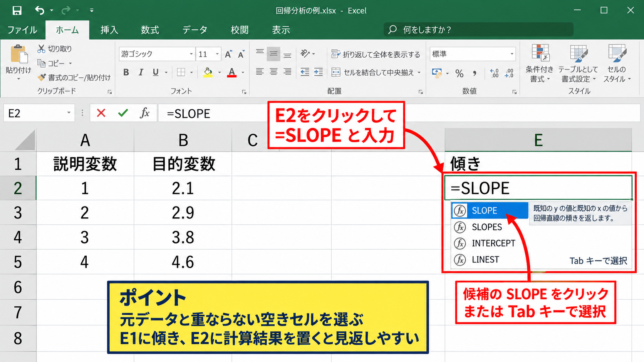This screenshot has height=362, width=644.
Task: Click the text orientation icon
Action: (x=305, y=53)
